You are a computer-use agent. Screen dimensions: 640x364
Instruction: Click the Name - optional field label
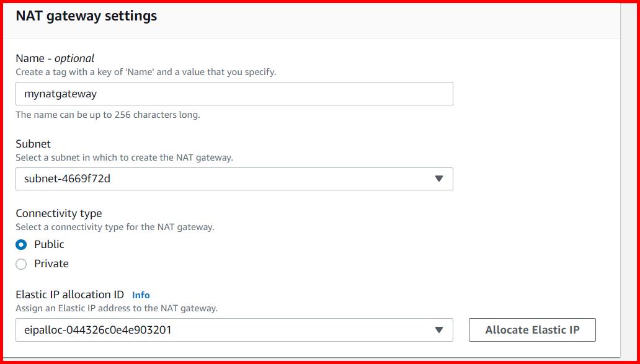click(55, 58)
